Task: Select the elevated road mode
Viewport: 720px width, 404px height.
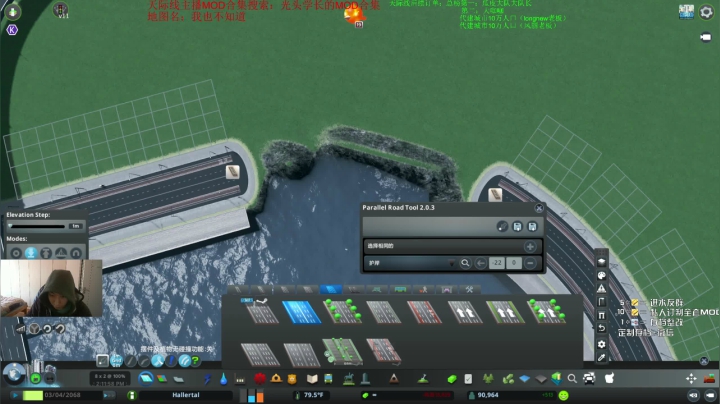Action: tap(46, 252)
